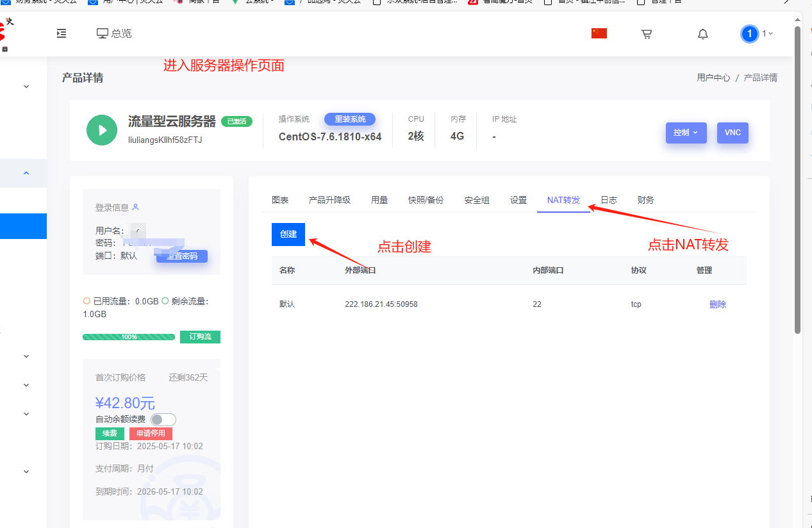The height and width of the screenshot is (528, 812).
Task: Switch to the 安全组 tab
Action: click(x=477, y=200)
